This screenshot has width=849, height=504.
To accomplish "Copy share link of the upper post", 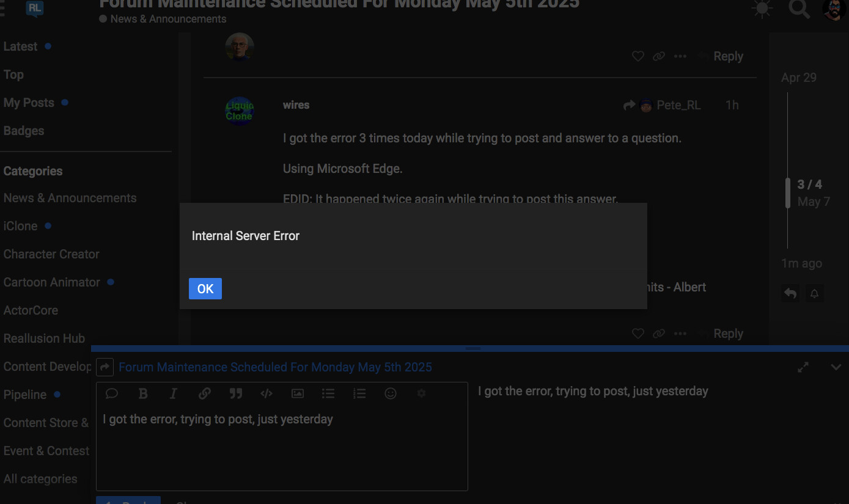I will click(x=659, y=56).
